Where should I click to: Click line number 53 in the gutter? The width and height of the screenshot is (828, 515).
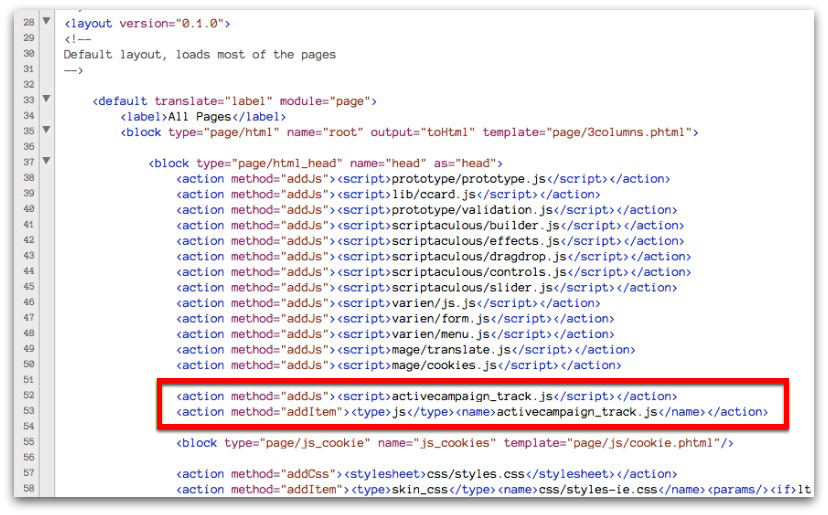pos(29,410)
